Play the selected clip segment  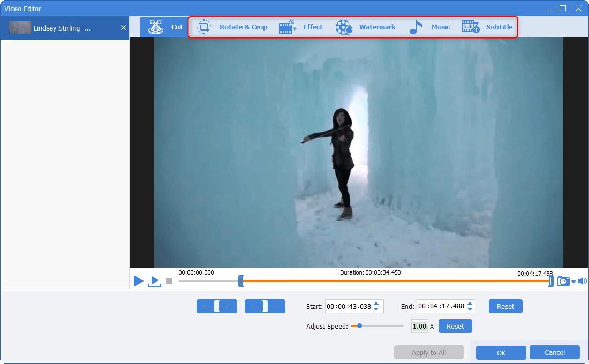tap(154, 281)
